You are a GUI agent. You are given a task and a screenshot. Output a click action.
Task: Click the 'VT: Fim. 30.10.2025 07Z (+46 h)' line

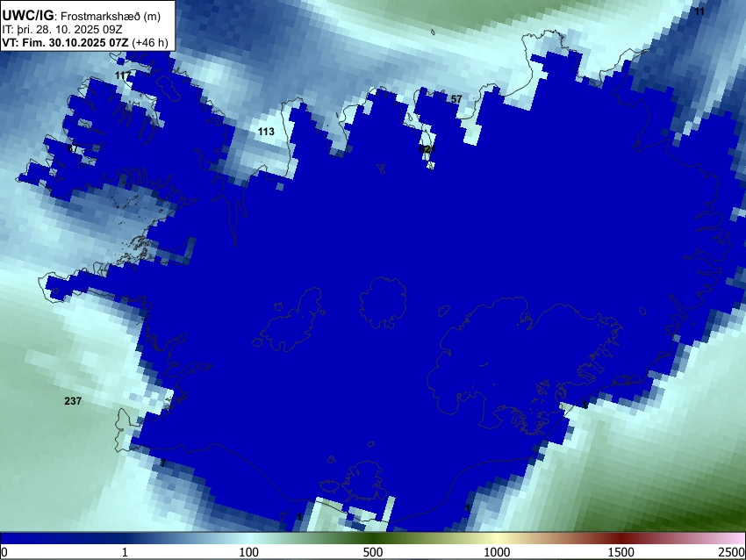[85, 42]
